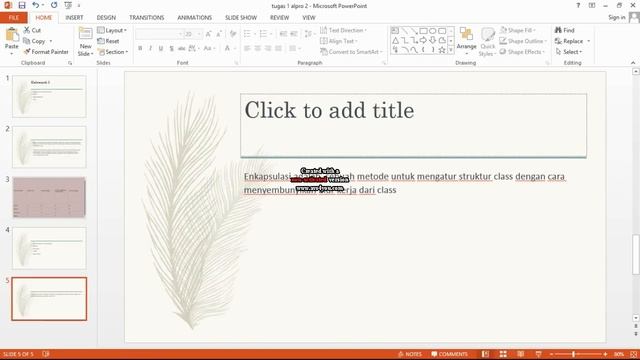This screenshot has width=640, height=360.
Task: Align text left
Action: click(x=247, y=49)
